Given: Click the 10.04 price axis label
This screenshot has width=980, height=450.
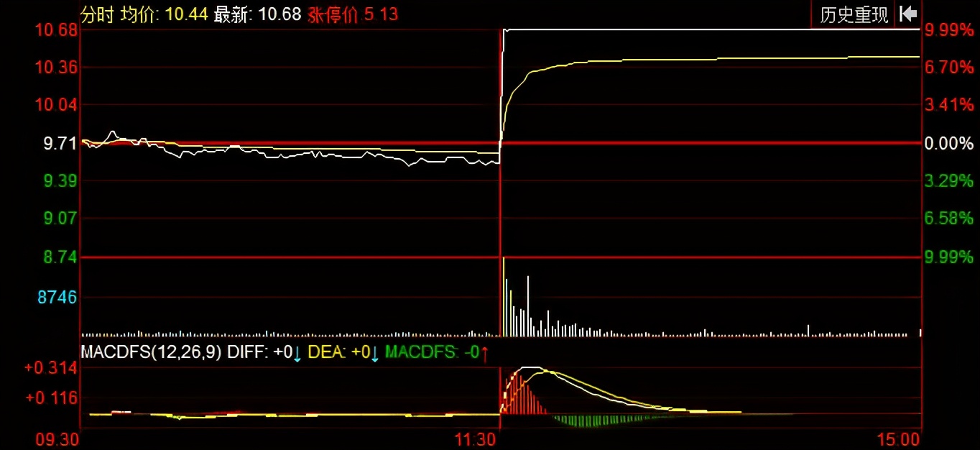Looking at the screenshot, I should click(x=56, y=105).
